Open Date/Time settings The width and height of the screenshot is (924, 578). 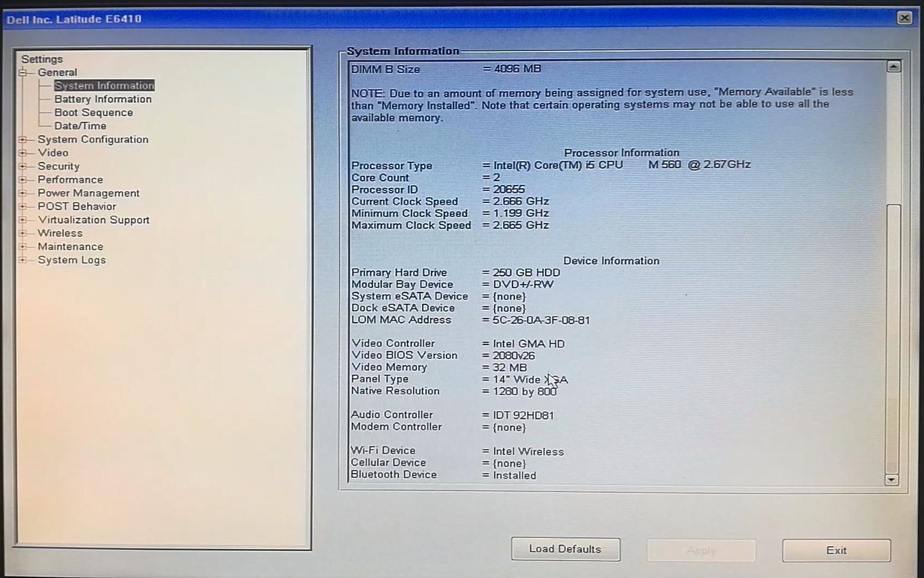[80, 126]
